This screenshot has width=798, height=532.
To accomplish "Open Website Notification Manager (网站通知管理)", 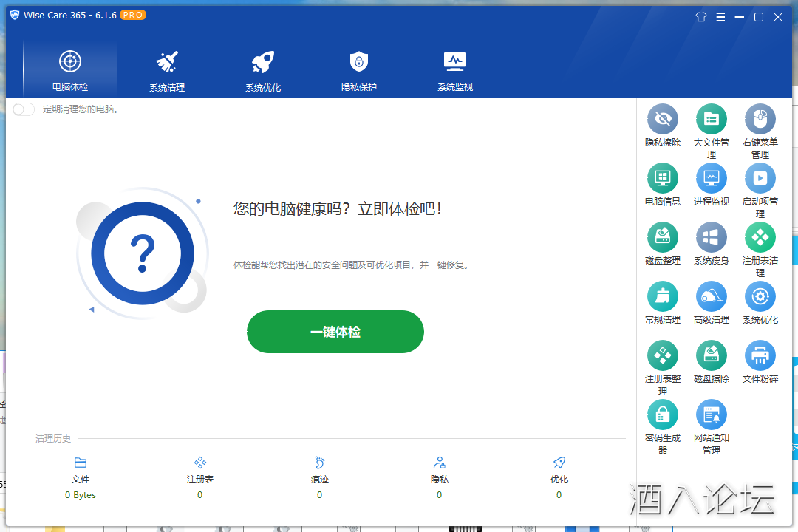I will [x=711, y=414].
